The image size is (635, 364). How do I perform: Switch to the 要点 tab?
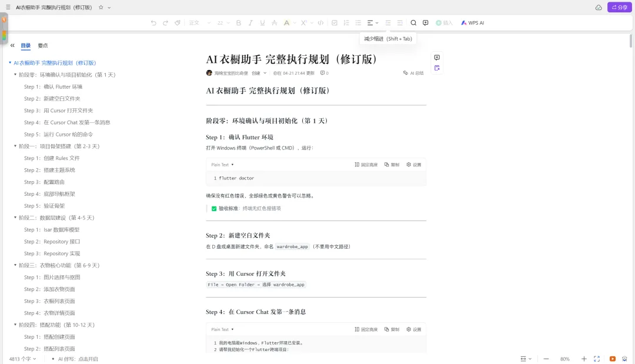(42, 45)
